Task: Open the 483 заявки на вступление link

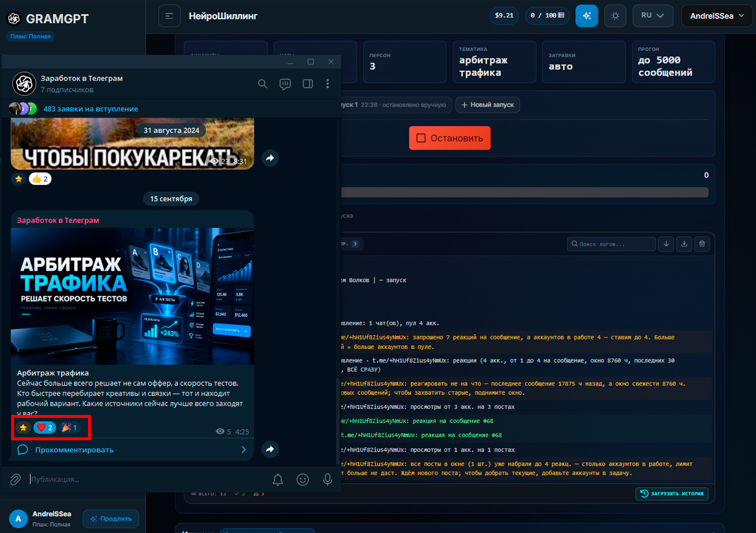Action: [x=91, y=109]
